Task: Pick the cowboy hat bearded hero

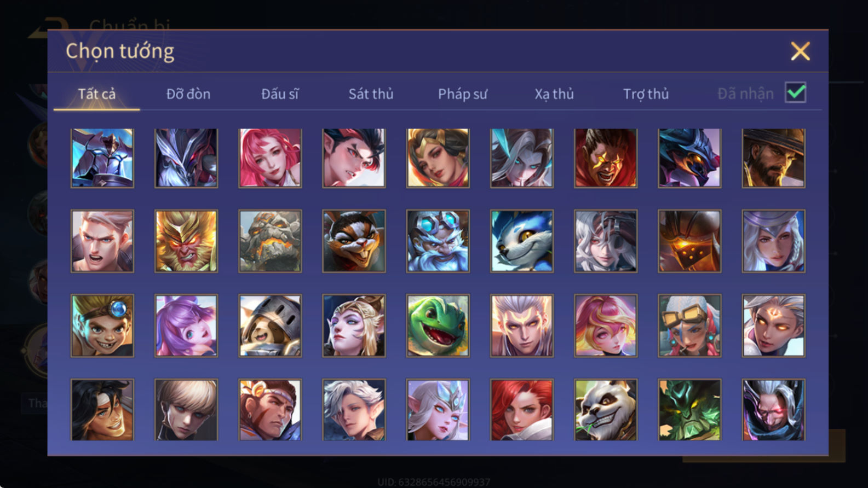Action: 773,158
